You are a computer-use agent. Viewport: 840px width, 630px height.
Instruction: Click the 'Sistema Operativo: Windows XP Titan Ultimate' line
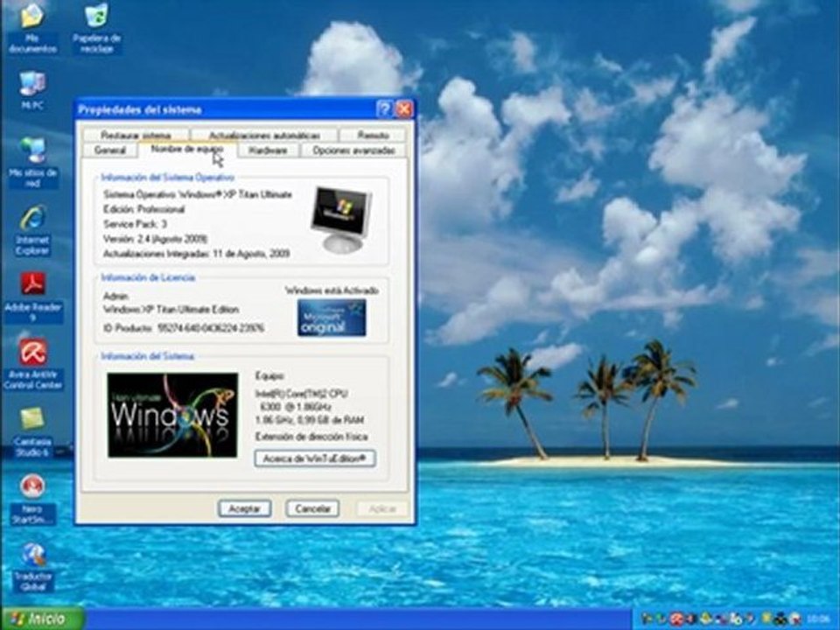point(198,194)
